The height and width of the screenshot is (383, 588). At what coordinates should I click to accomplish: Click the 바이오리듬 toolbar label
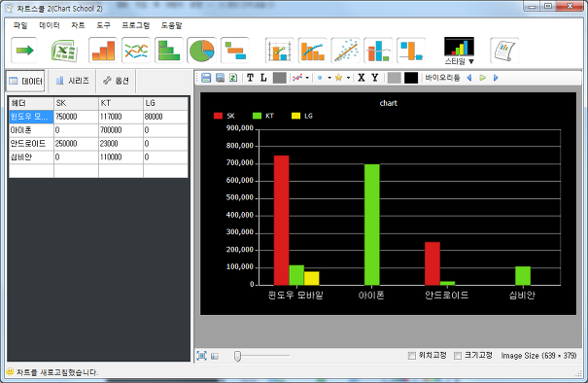pyautogui.click(x=442, y=78)
